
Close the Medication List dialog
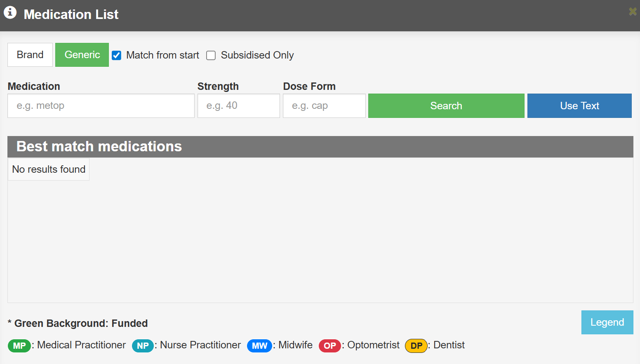(633, 12)
